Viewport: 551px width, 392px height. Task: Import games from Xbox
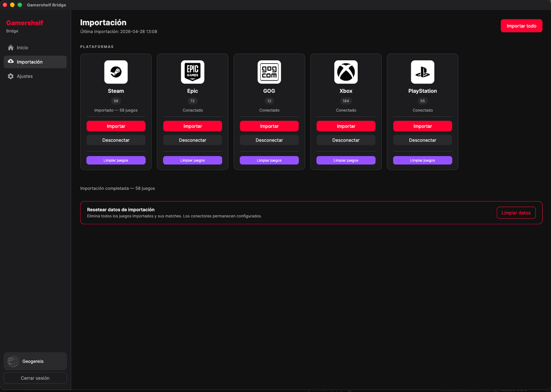(x=346, y=126)
